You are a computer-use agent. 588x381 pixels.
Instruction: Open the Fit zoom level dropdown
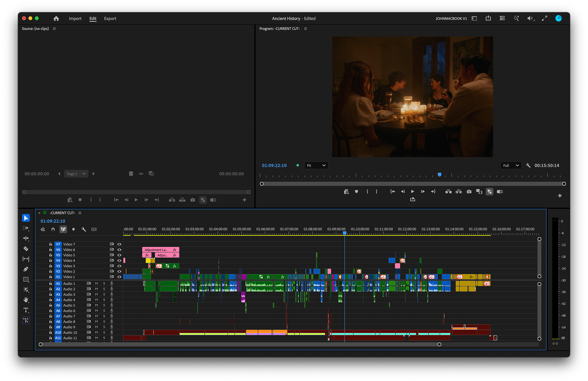(316, 166)
